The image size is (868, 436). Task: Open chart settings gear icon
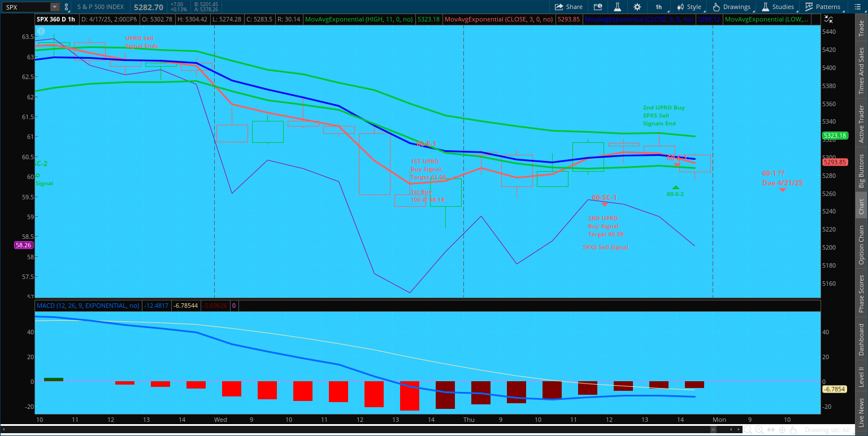(x=637, y=7)
